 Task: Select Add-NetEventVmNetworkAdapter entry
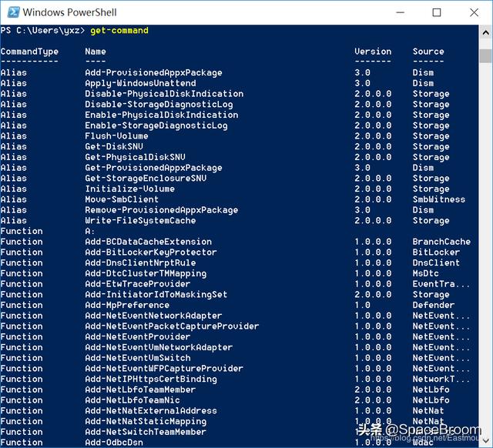pyautogui.click(x=159, y=347)
